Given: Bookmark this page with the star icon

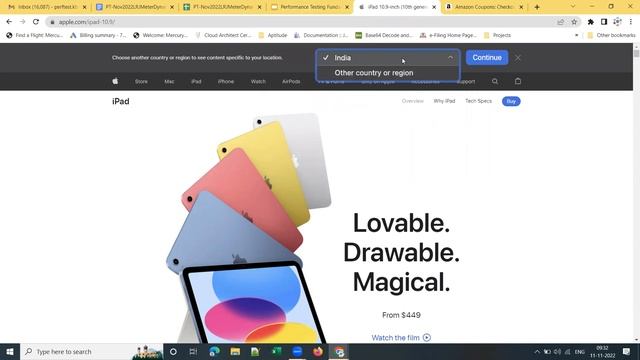Looking at the screenshot, I should (574, 22).
